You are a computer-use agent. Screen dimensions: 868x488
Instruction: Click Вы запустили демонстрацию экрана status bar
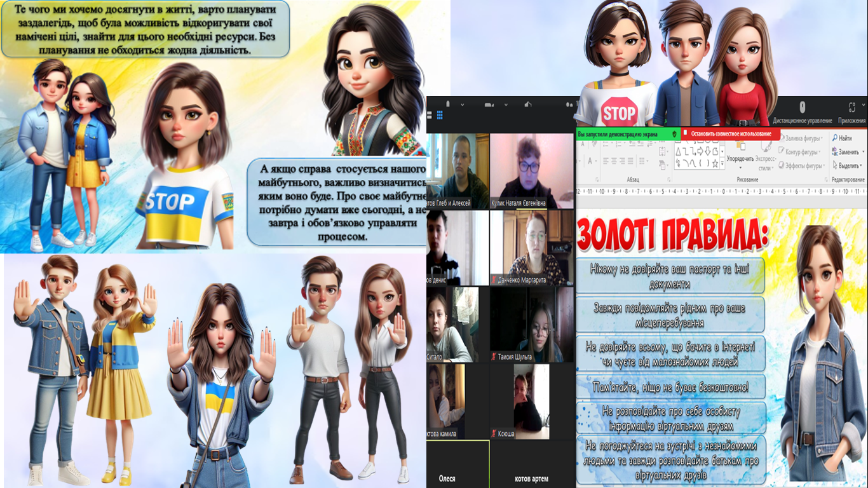click(x=628, y=134)
